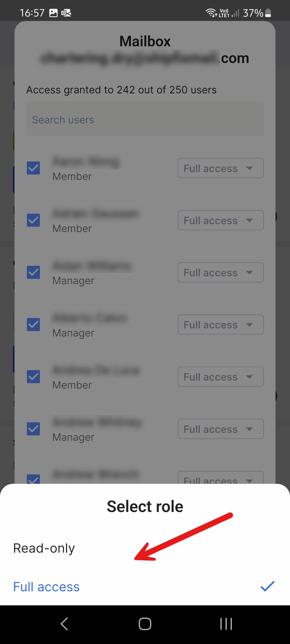
Task: Tap the gallery notification icon in status bar
Action: coord(53,13)
